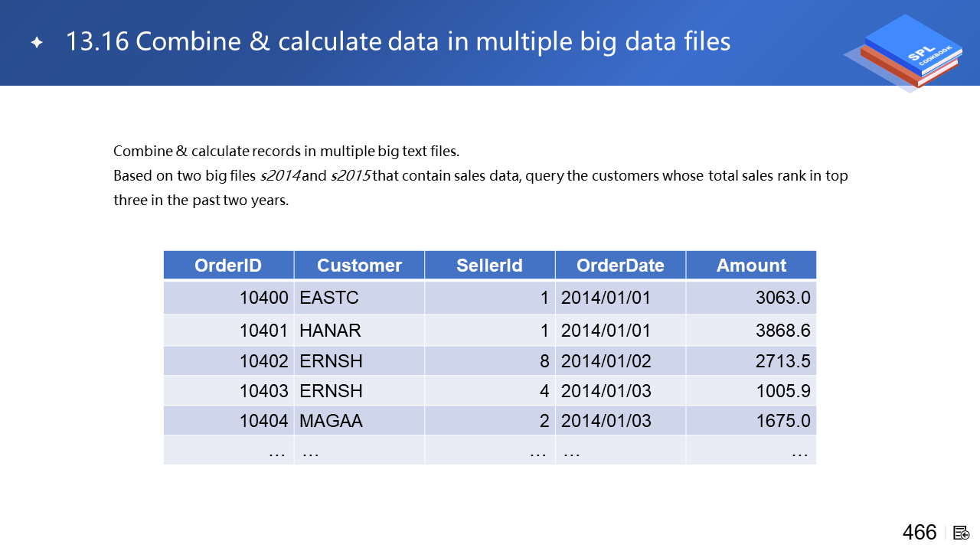Click the OrderDate header cell
The width and height of the screenshot is (980, 551).
pos(620,266)
